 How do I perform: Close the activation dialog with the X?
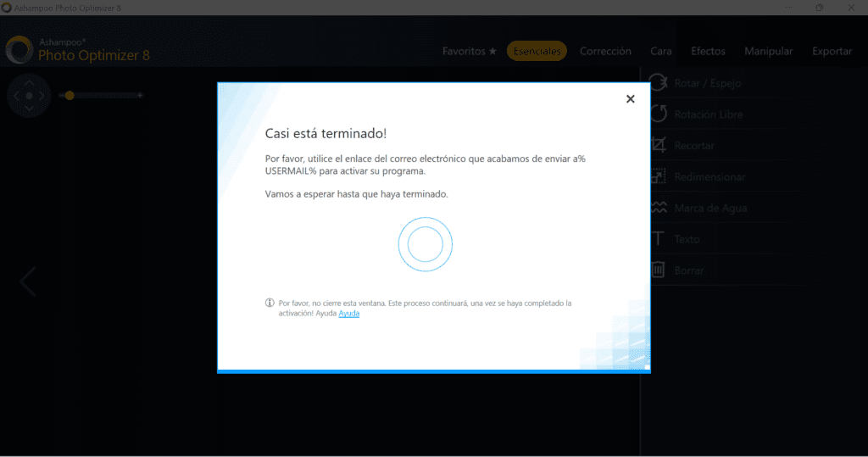coord(630,99)
